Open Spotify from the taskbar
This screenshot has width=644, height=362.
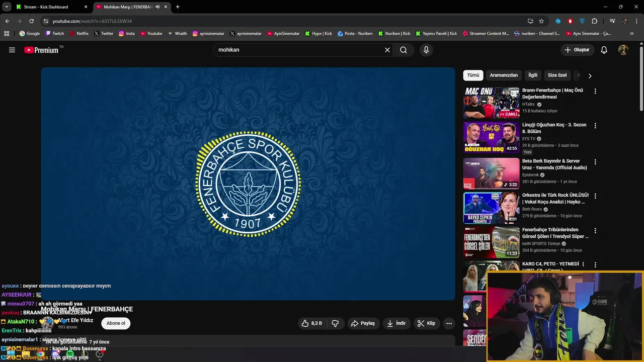pos(70,354)
